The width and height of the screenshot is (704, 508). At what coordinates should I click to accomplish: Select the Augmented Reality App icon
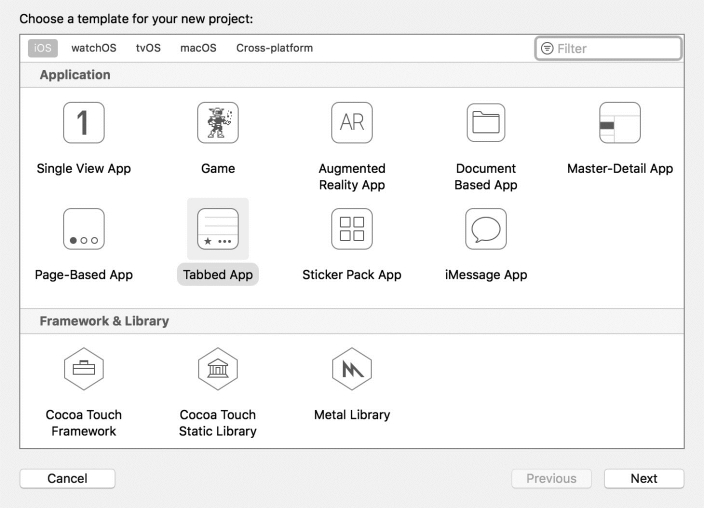click(x=352, y=123)
